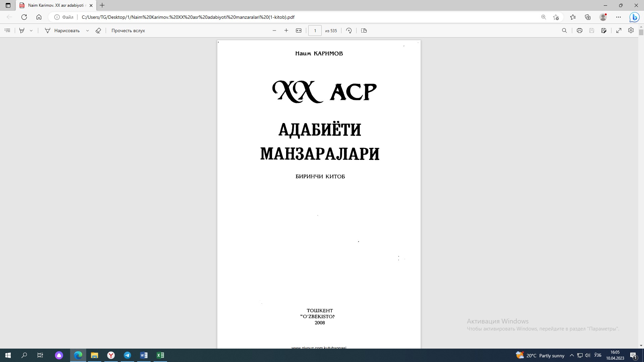Image resolution: width=644 pixels, height=362 pixels.
Task: Open the notification center icon
Action: coord(634,355)
